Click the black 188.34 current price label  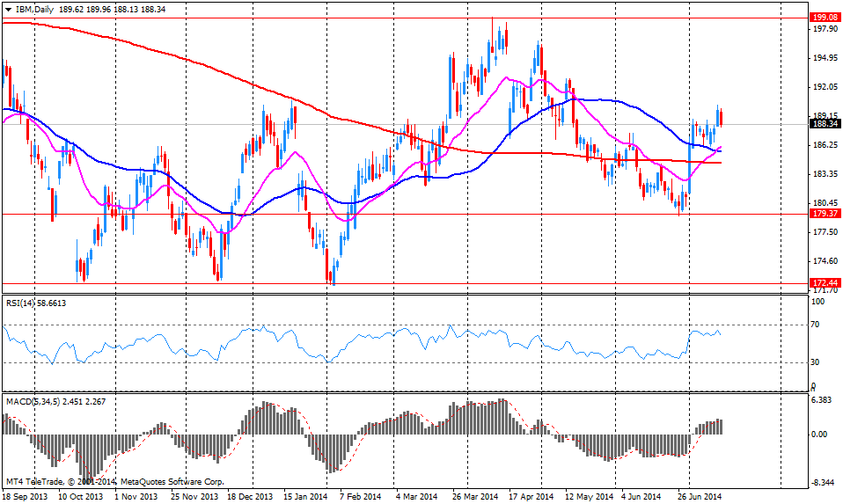(825, 124)
